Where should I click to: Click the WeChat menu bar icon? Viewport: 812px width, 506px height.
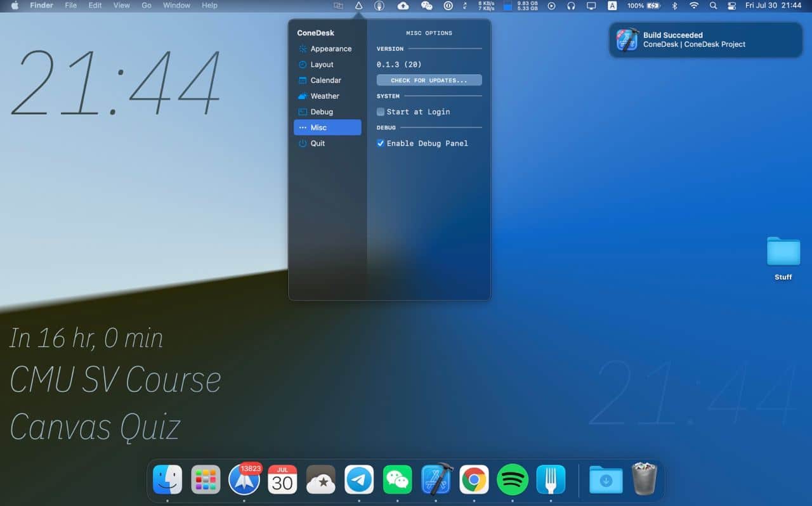point(426,6)
